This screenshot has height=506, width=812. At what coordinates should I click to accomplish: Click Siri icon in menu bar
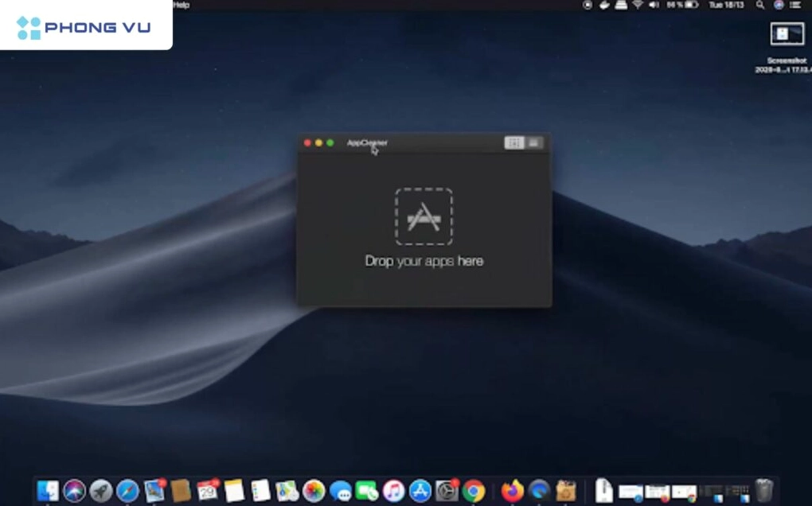point(779,6)
